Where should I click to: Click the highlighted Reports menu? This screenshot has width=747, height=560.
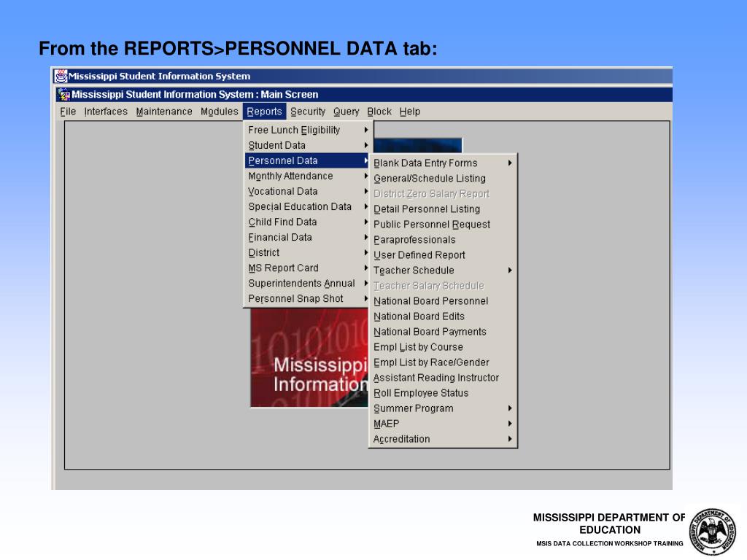264,112
